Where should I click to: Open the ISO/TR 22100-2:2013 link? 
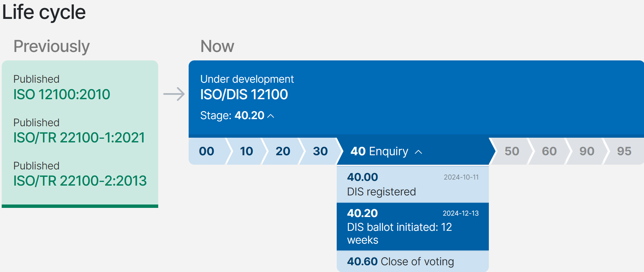80,181
